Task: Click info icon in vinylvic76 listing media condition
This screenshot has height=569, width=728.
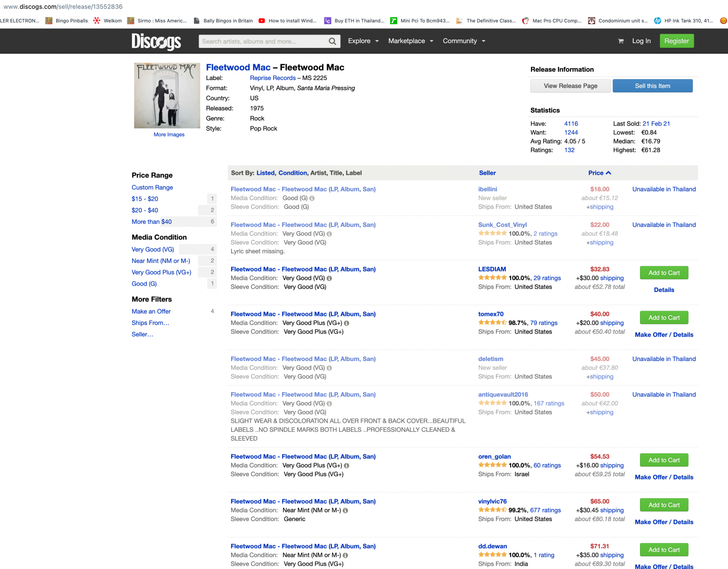Action: click(346, 510)
